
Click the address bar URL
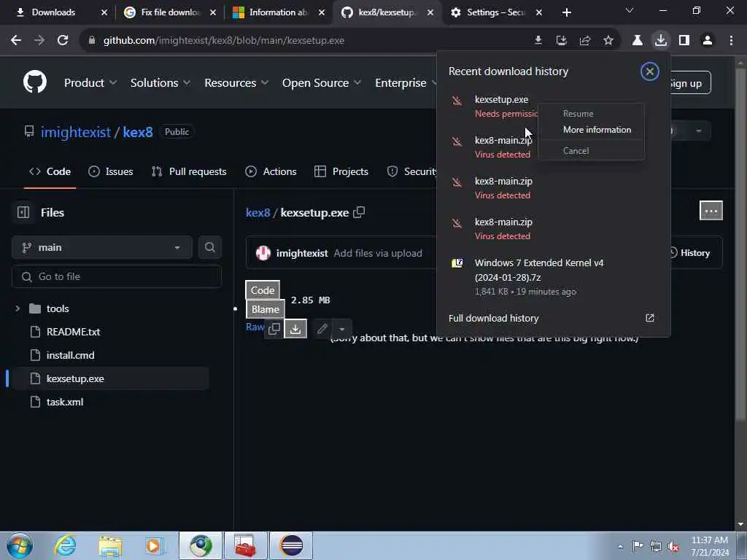tap(224, 41)
